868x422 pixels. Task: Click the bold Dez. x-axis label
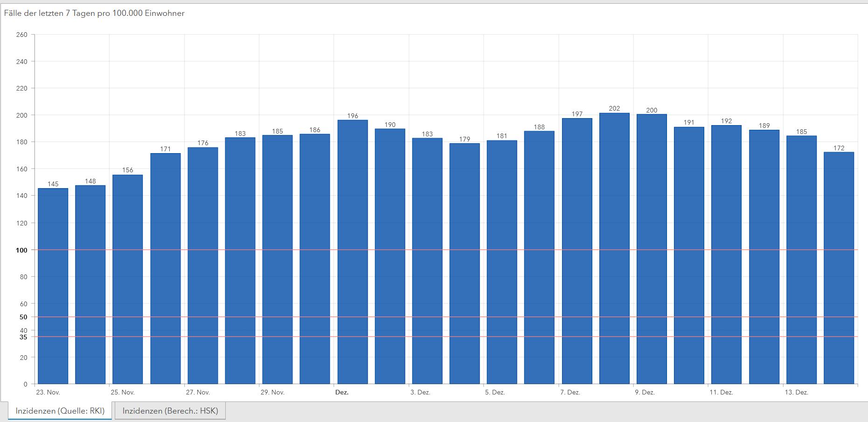click(342, 393)
